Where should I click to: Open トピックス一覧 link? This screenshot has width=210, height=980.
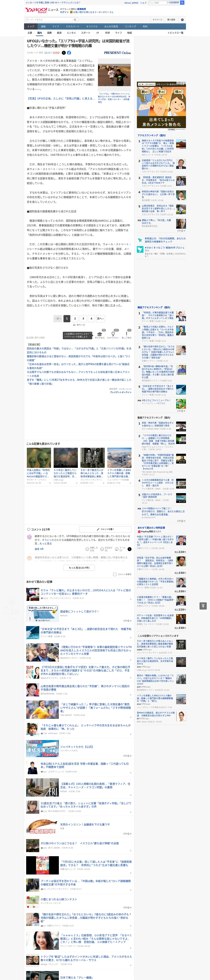(x=175, y=33)
